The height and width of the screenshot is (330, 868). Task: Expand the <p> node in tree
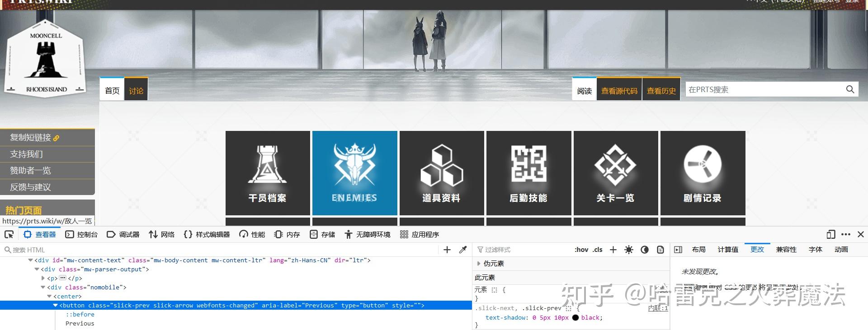point(43,279)
